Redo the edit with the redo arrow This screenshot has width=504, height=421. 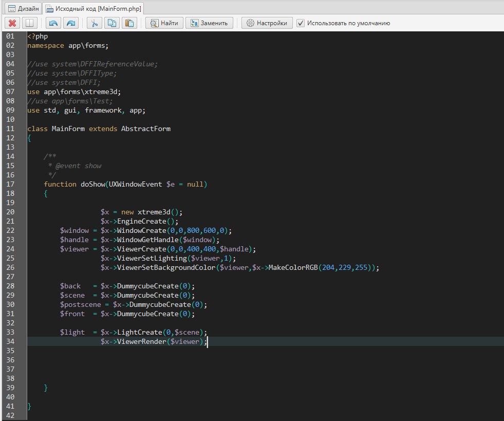click(x=70, y=23)
